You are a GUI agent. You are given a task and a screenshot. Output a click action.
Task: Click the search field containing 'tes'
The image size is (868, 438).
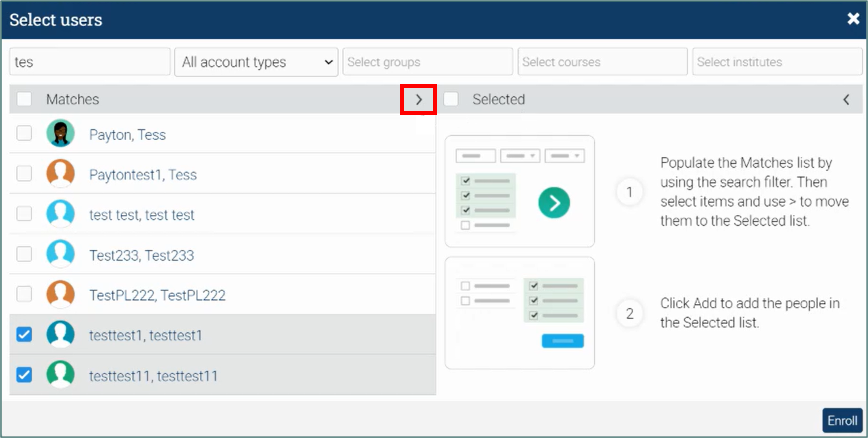click(x=90, y=62)
